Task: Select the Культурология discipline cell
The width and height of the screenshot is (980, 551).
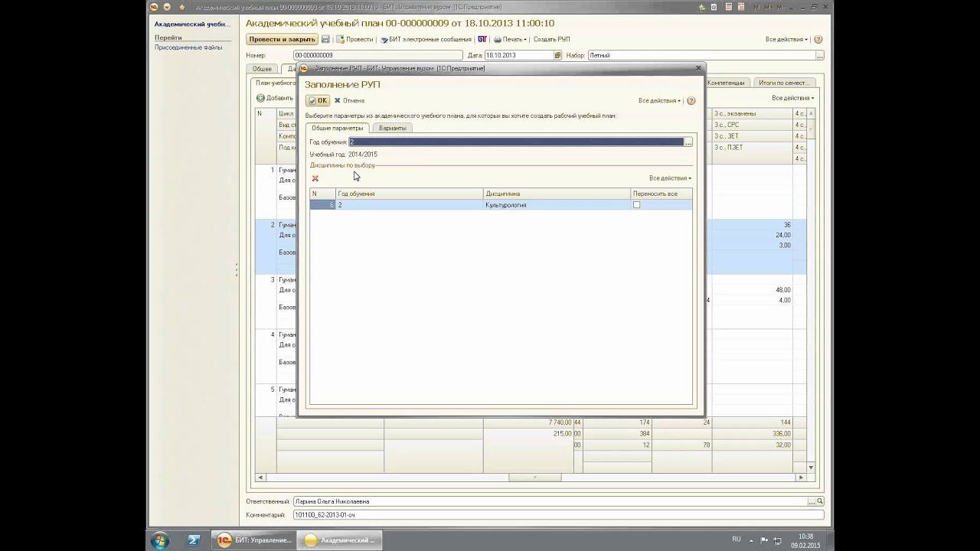Action: point(557,205)
